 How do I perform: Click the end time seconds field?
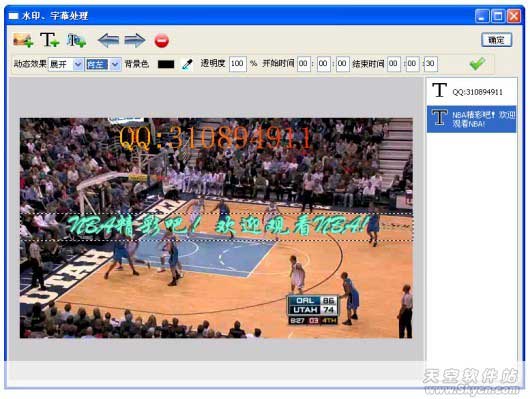point(431,64)
